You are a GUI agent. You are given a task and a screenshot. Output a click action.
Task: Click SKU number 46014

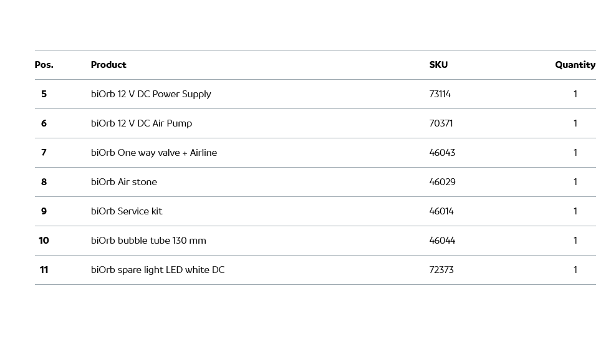click(441, 211)
